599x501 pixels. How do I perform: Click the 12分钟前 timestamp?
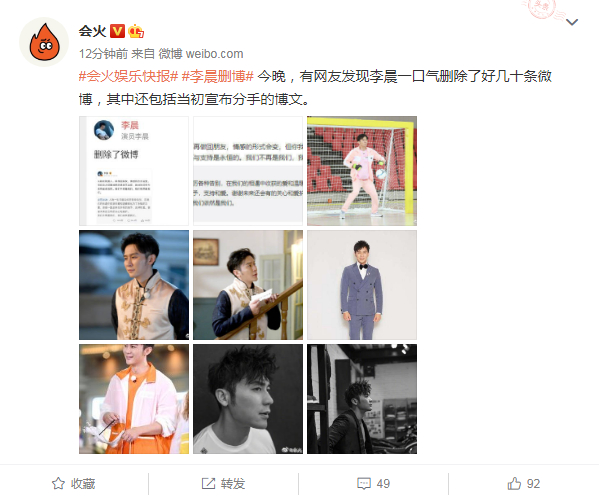(103, 54)
